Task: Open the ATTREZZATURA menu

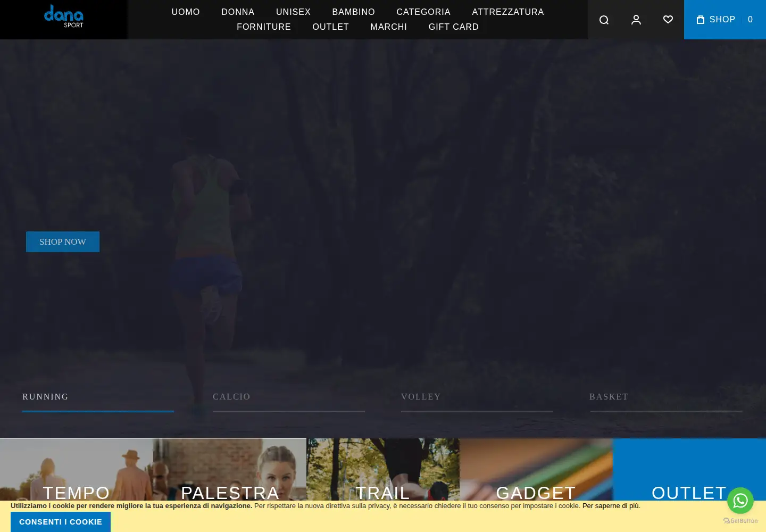Action: coord(508,12)
